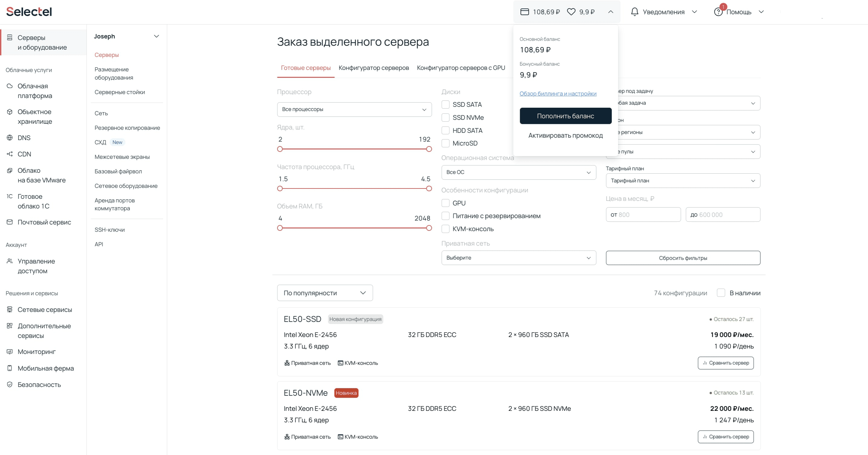The width and height of the screenshot is (868, 455).
Task: Switch to 'Конфигуратор серверов' tab
Action: pos(373,68)
